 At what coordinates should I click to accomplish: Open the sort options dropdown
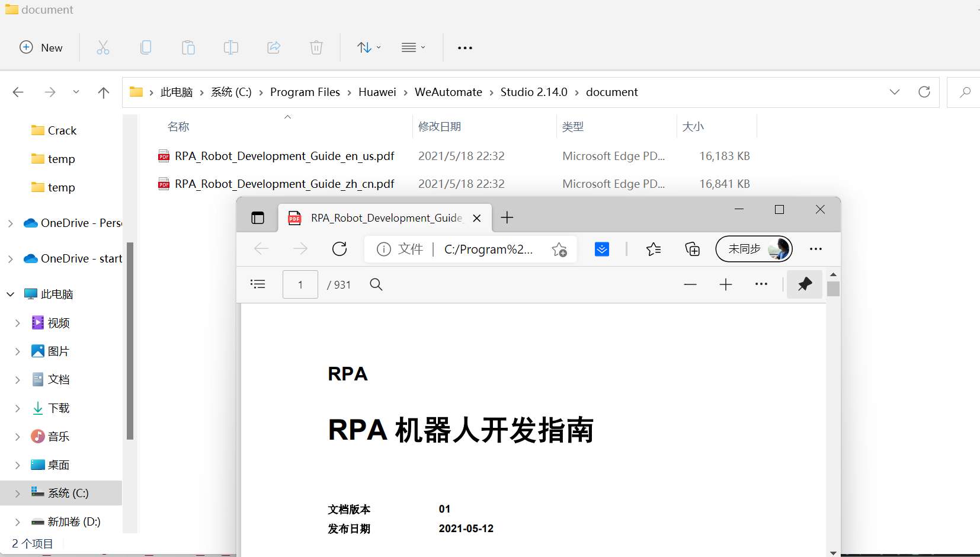(x=367, y=47)
